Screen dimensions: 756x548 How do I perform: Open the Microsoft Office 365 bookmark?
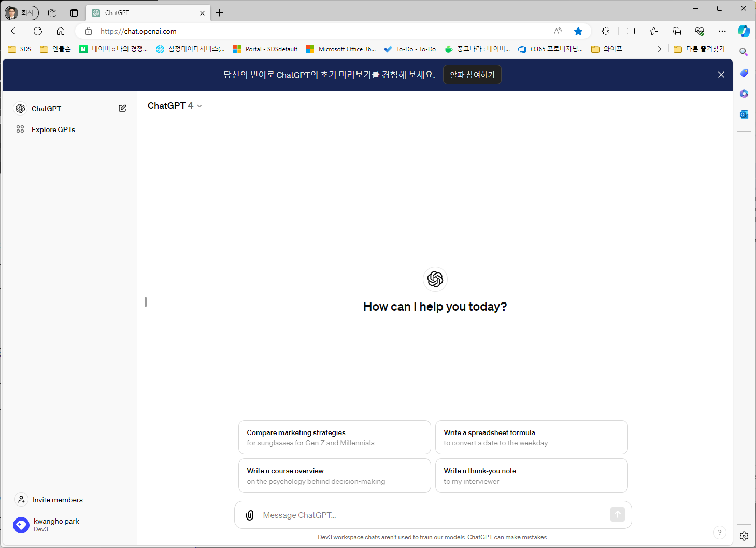pyautogui.click(x=341, y=49)
